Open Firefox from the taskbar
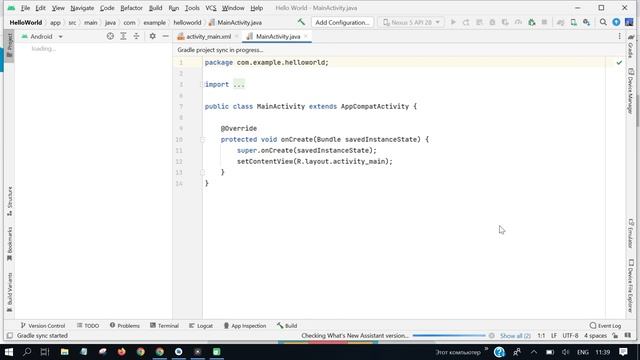640x360 pixels. (x=121, y=352)
